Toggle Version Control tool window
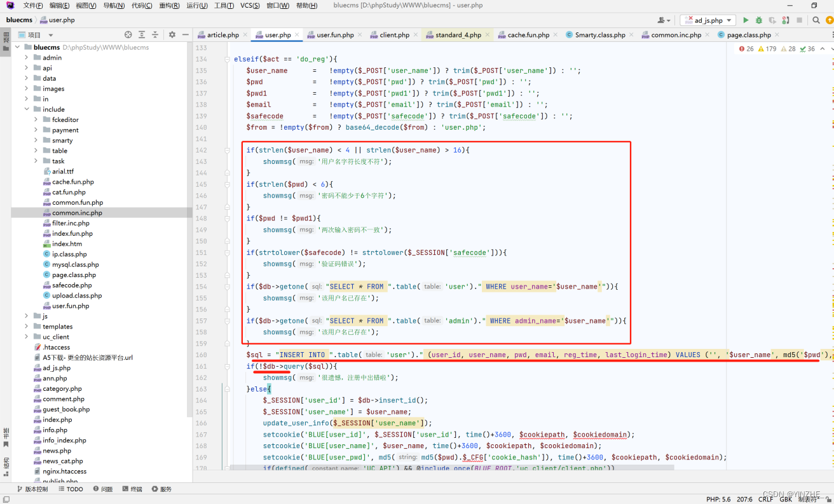Viewport: 834px width, 504px height. 32,489
